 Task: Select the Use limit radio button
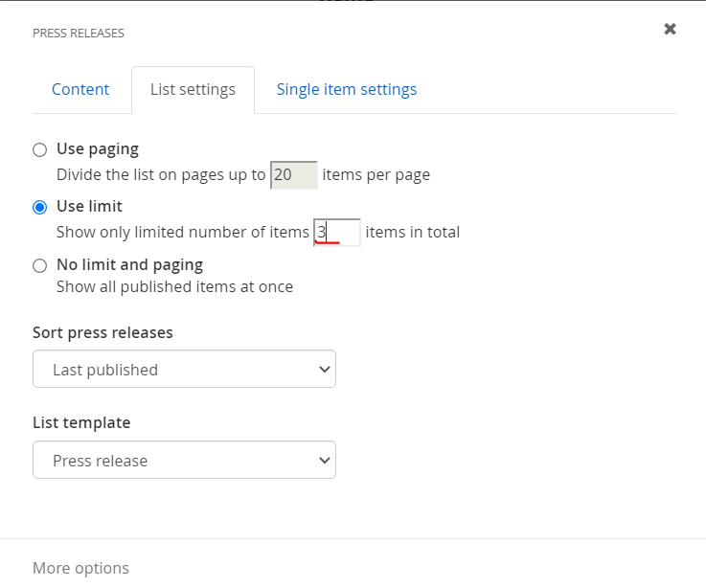point(39,208)
